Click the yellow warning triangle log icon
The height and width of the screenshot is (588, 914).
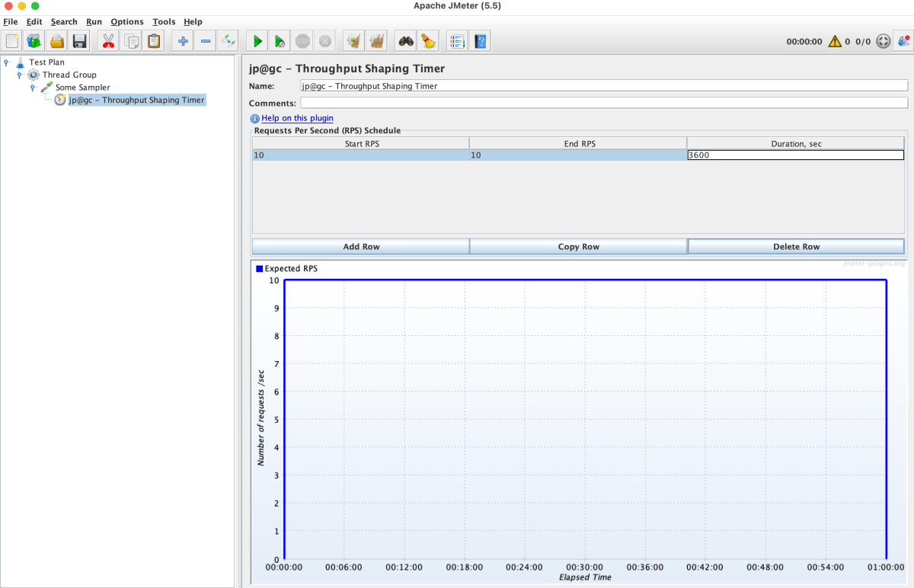[x=835, y=41]
